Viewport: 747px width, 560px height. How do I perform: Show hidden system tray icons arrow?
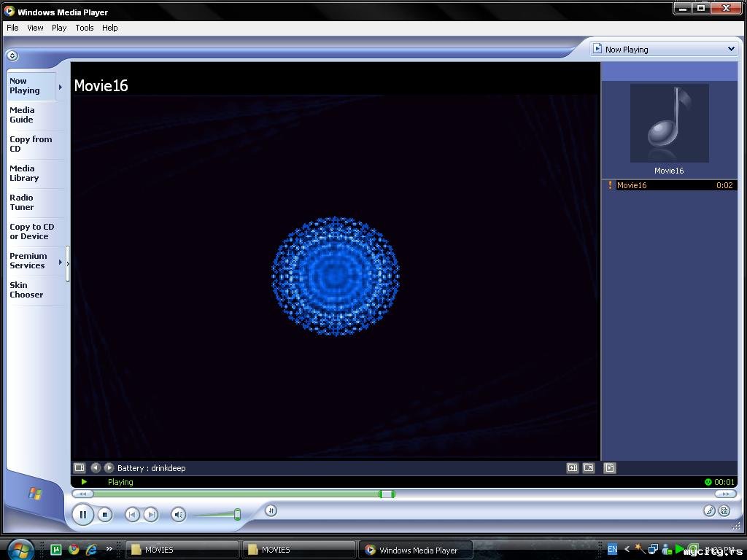[627, 549]
